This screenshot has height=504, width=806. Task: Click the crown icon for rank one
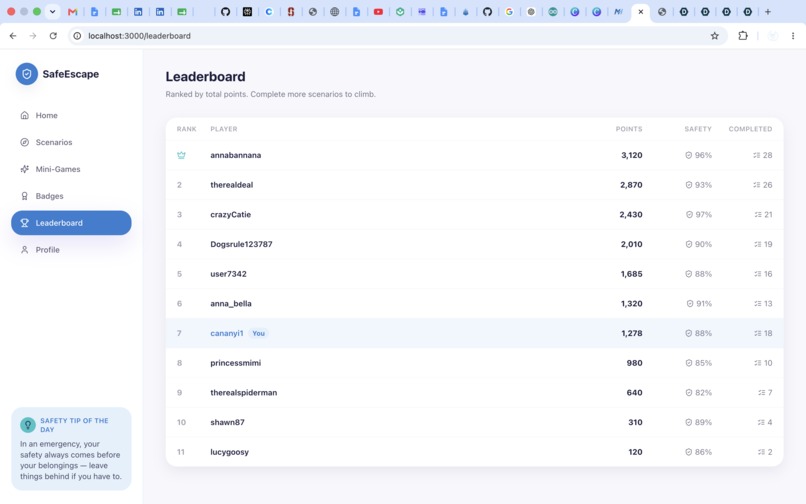(181, 155)
